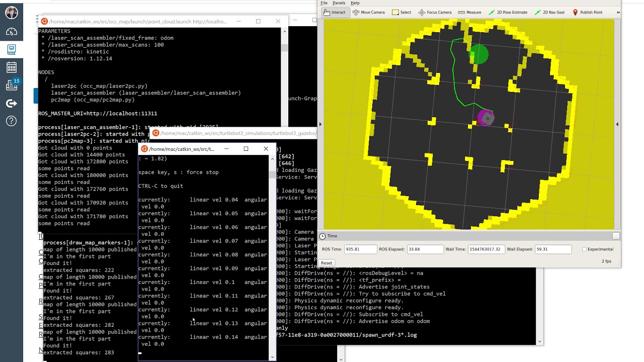
Task: Click 'space key, s : force stop' line
Action: pyautogui.click(x=179, y=172)
